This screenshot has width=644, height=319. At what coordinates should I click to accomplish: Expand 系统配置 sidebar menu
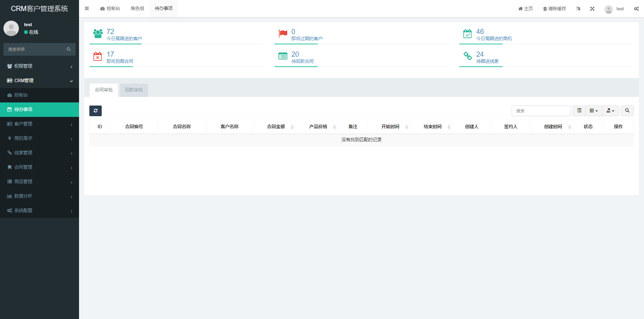[x=40, y=210]
